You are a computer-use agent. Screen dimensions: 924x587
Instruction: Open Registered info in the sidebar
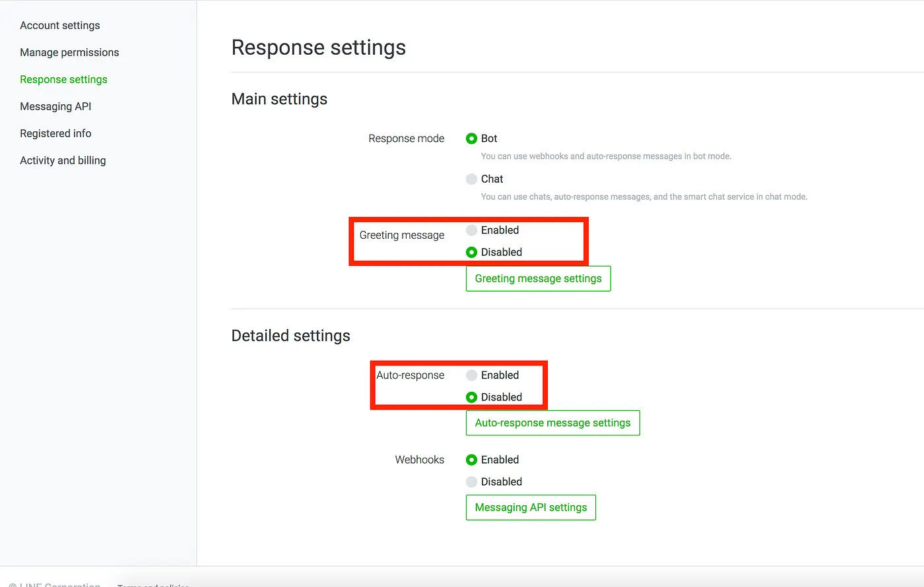(x=55, y=133)
